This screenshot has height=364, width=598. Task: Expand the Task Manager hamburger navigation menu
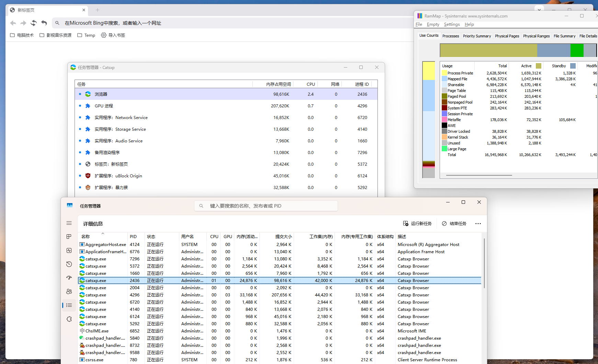coord(69,223)
